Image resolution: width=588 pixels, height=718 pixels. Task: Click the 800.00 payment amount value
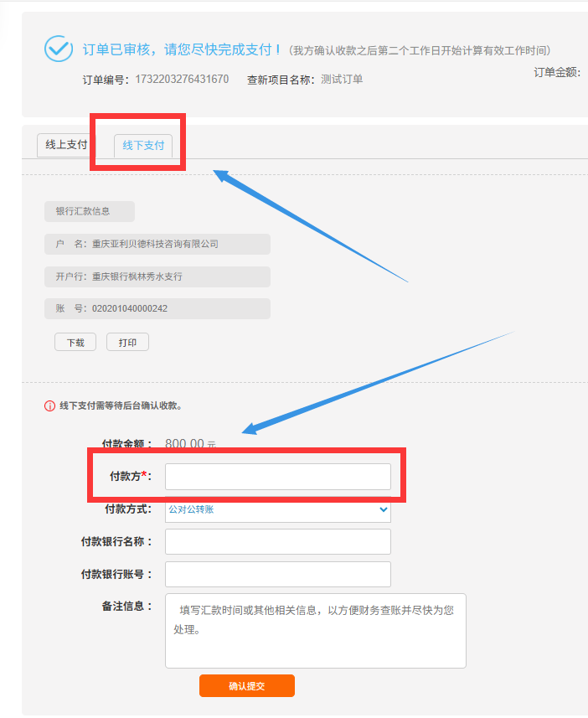[x=185, y=444]
